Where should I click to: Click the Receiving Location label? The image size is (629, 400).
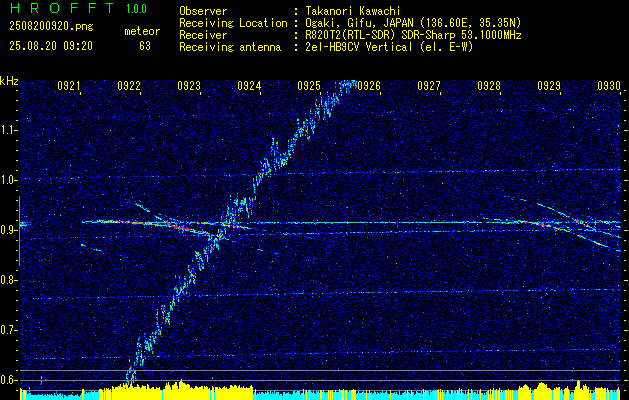pyautogui.click(x=233, y=23)
